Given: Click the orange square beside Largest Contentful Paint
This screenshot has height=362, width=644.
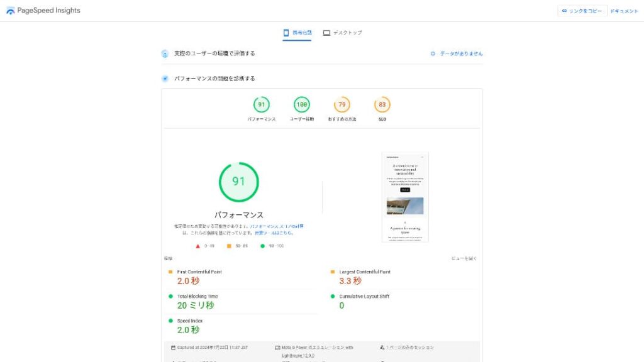Looking at the screenshot, I should pyautogui.click(x=333, y=271).
